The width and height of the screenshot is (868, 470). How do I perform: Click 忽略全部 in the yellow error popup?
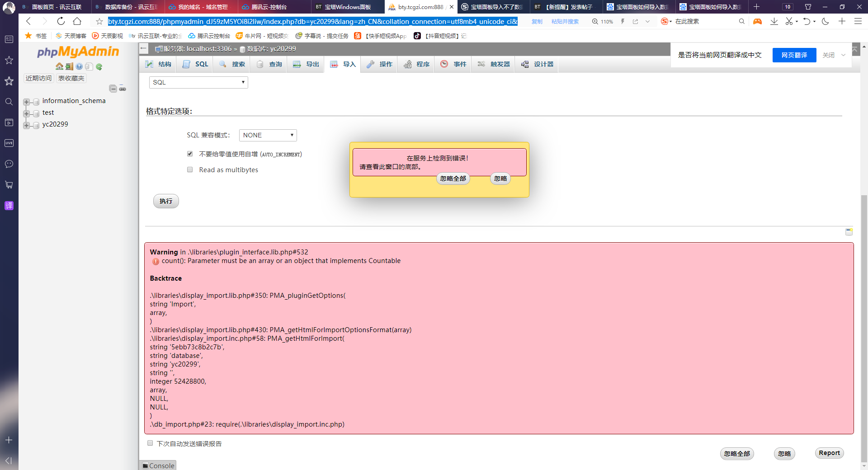pos(453,179)
